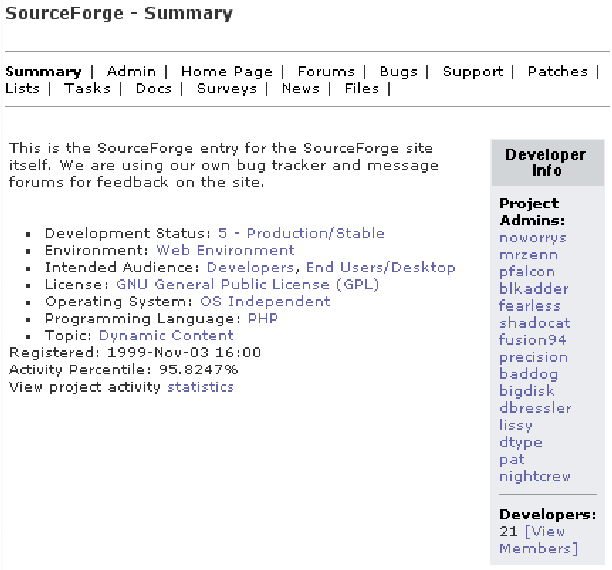Open the Surveys tab
This screenshot has height=570, width=612.
click(x=227, y=89)
